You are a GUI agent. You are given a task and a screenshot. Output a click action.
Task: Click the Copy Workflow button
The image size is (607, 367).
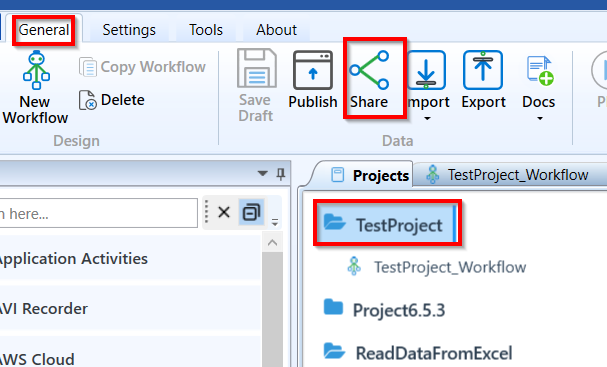(x=142, y=67)
